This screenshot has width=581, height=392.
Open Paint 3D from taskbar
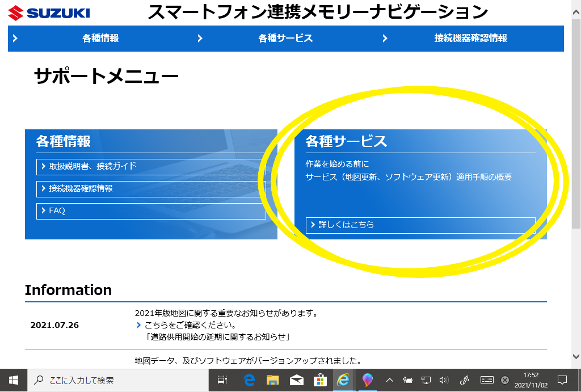point(367,380)
